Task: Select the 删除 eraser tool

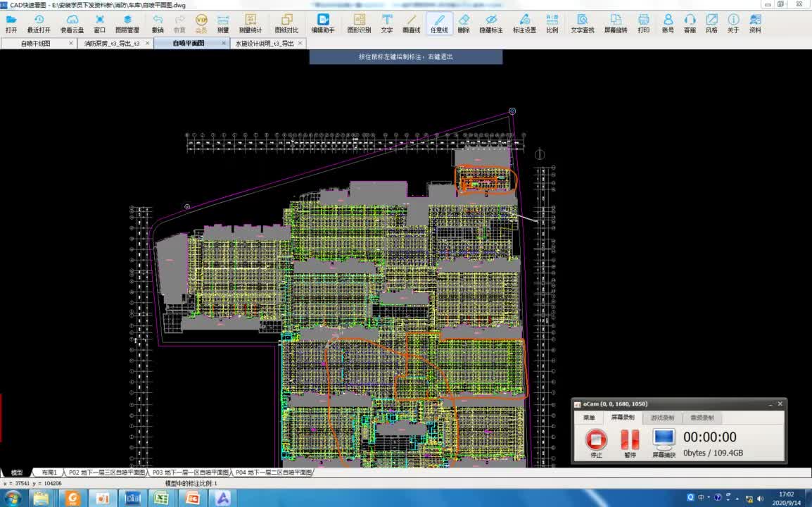Action: pos(464,23)
